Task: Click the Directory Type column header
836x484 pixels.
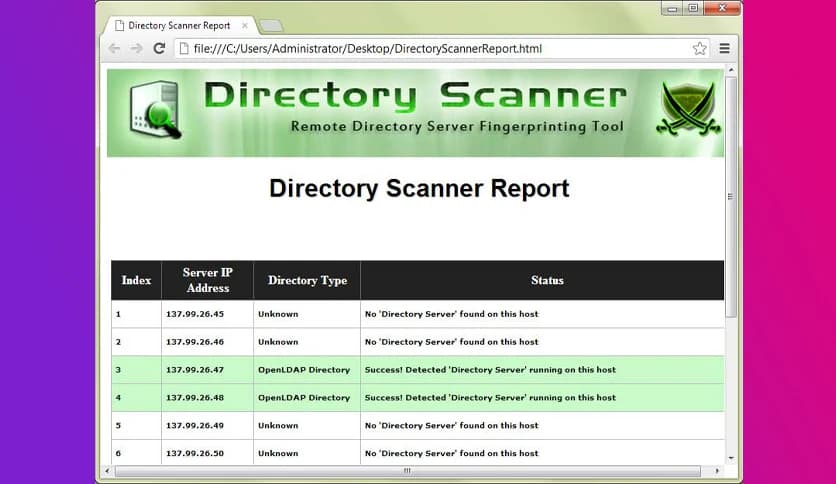Action: tap(307, 280)
